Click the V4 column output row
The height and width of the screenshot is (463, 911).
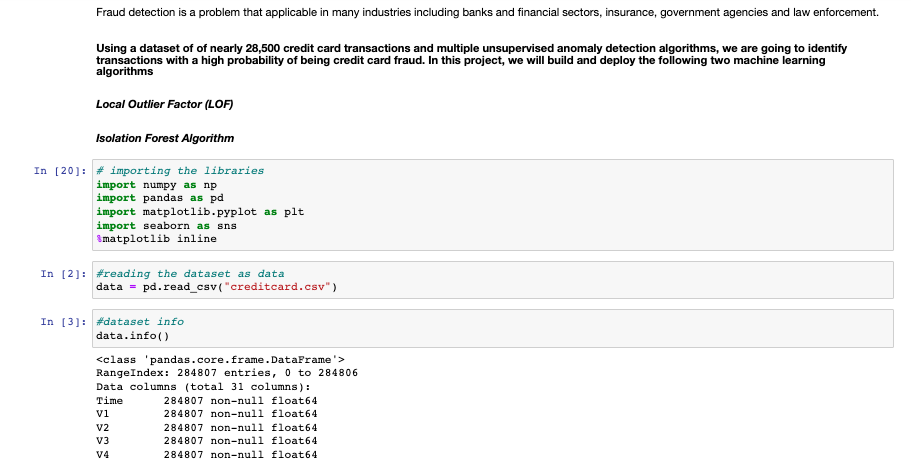tap(207, 454)
